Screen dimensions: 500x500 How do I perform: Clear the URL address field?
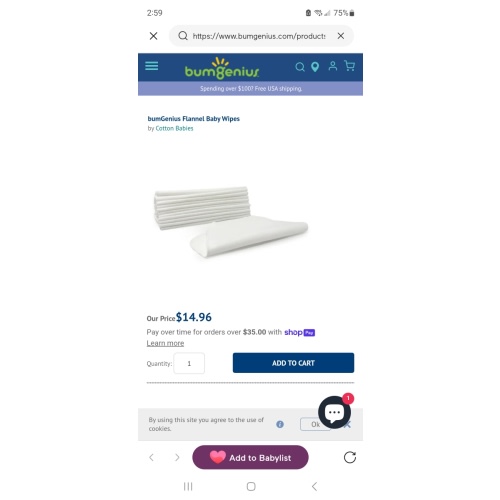click(341, 36)
